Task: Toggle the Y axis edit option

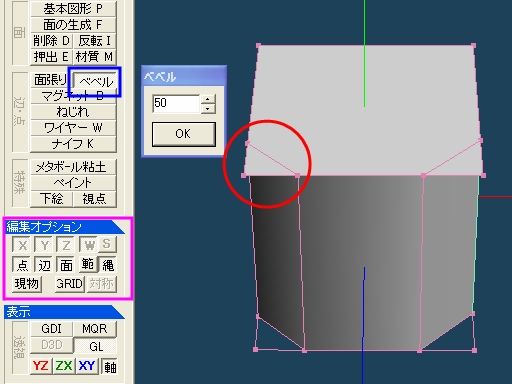Action: pos(44,245)
